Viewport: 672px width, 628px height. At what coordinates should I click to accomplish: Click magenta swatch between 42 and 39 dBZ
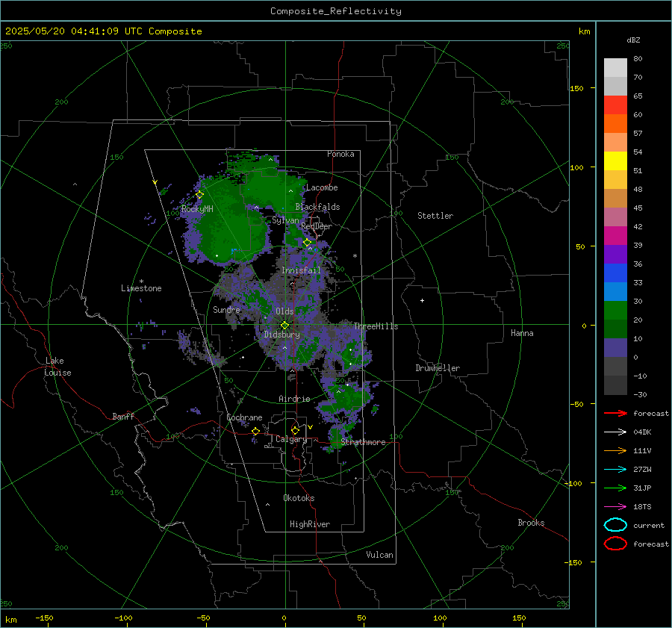coord(615,236)
